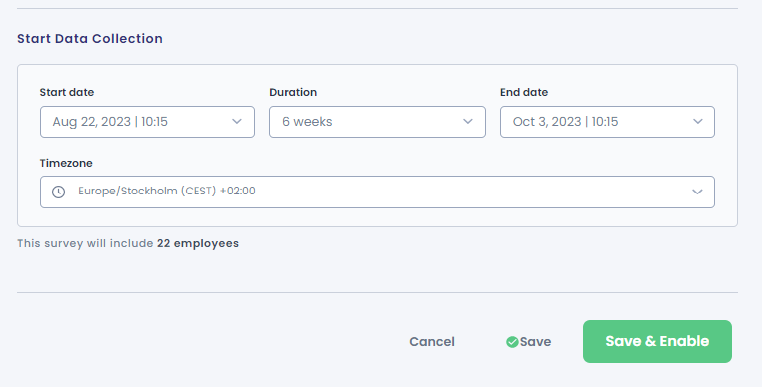Cancel the data collection setup

point(432,342)
